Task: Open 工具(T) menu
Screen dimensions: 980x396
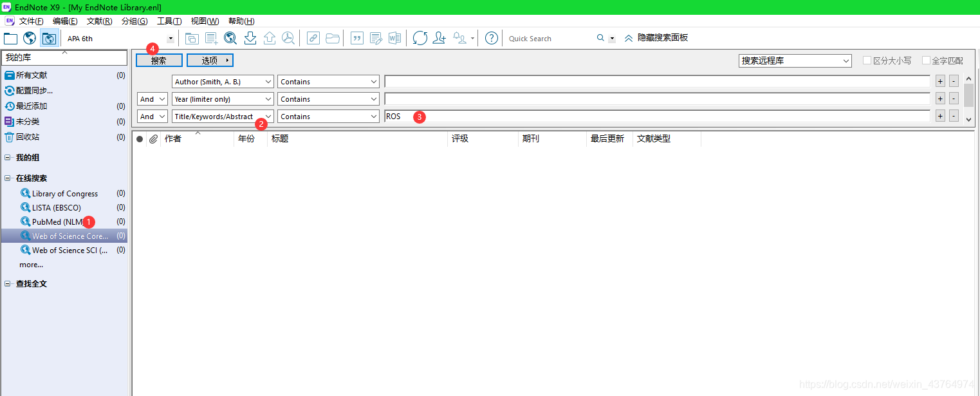Action: (x=169, y=21)
